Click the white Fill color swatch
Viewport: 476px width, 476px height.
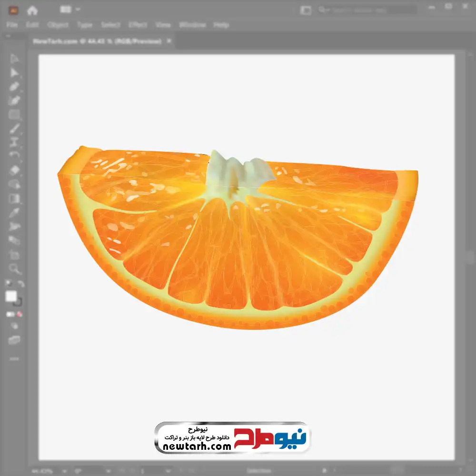pos(11,297)
